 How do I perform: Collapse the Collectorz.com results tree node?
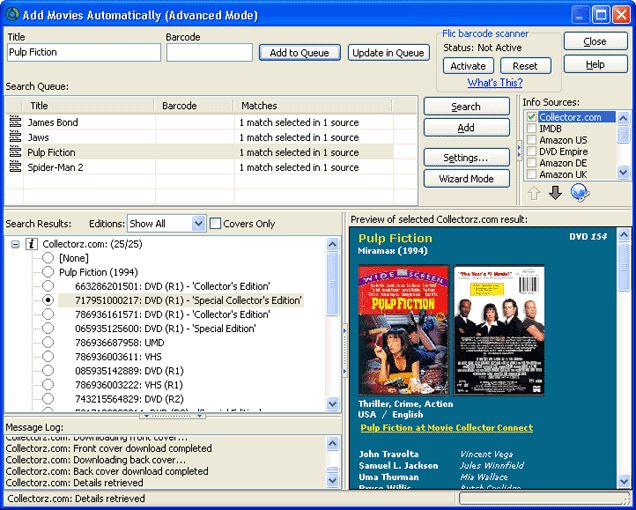pyautogui.click(x=15, y=244)
